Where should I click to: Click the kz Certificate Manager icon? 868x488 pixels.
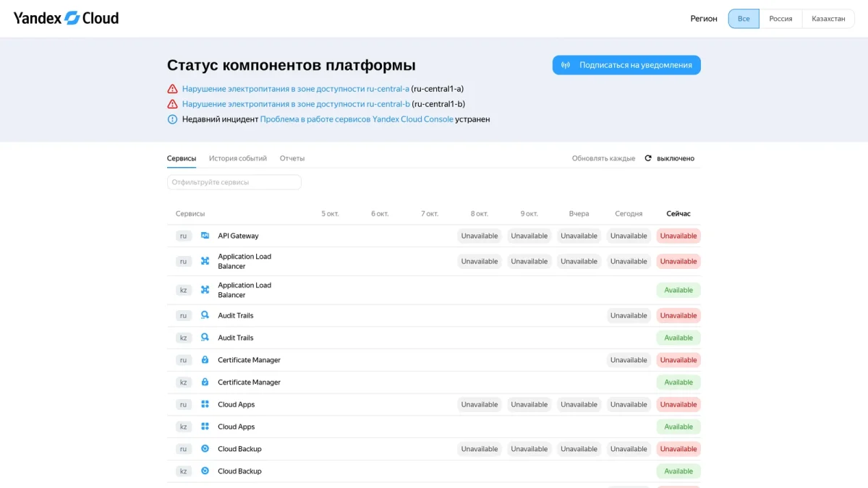coord(205,382)
